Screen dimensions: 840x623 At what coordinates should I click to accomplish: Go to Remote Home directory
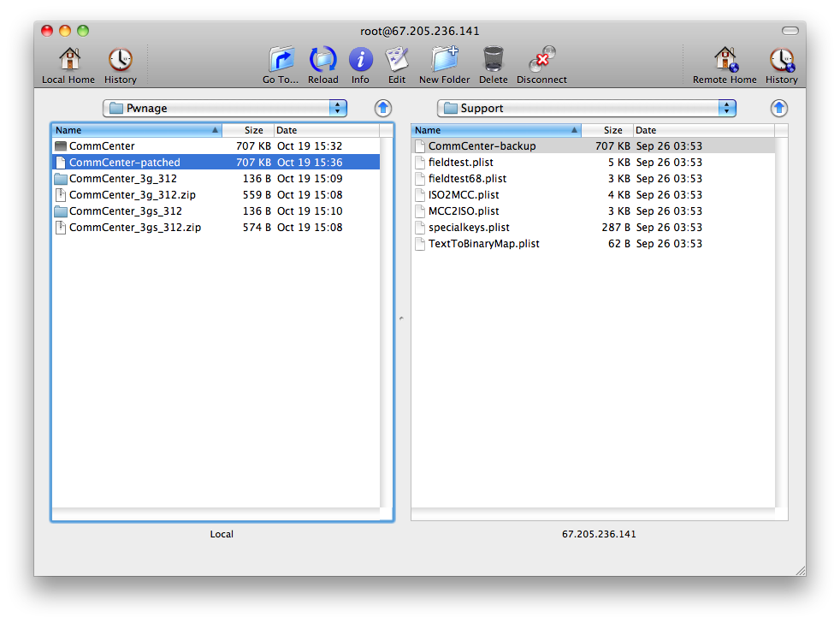[x=725, y=60]
